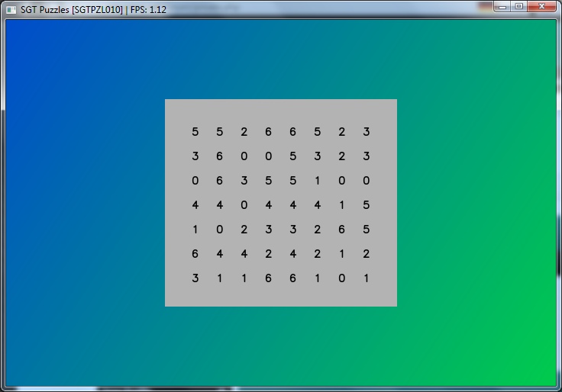
Task: Pick the only 5 in the fourth row
Action: pos(366,205)
